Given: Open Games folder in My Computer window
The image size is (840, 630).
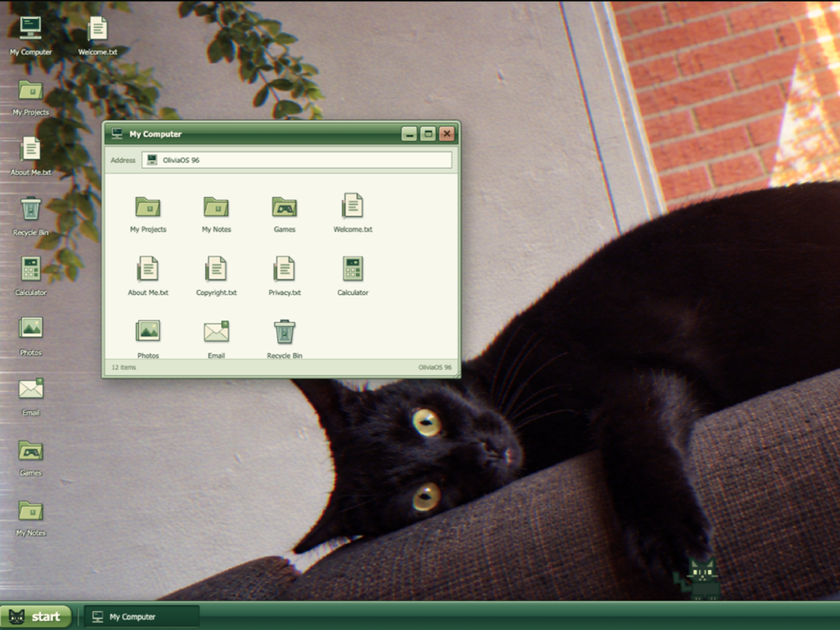Looking at the screenshot, I should (x=285, y=214).
